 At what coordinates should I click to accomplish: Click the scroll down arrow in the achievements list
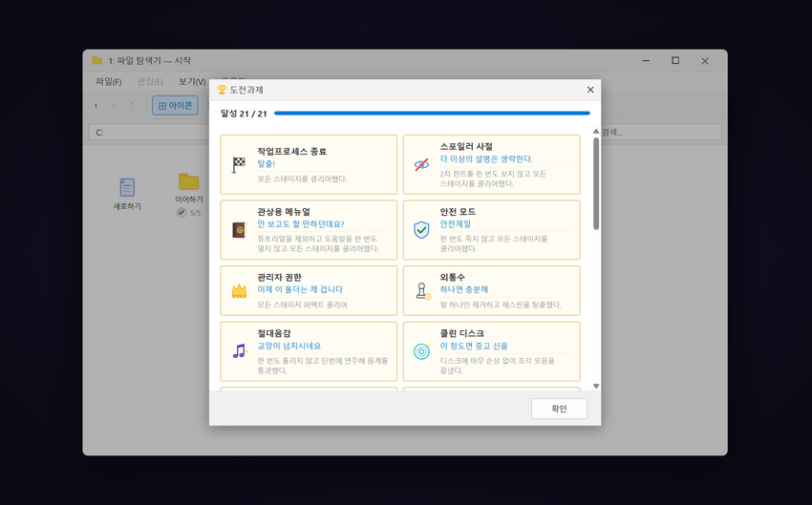click(x=596, y=386)
